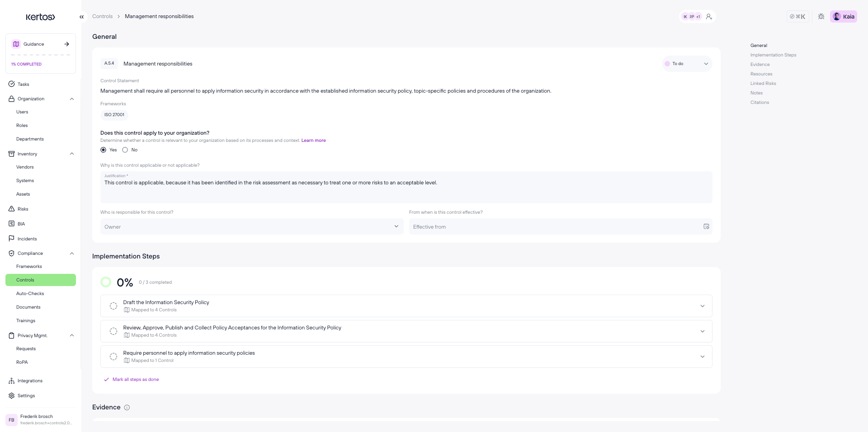This screenshot has width=868, height=432.
Task: Click the calendar icon in Effective from
Action: (706, 226)
